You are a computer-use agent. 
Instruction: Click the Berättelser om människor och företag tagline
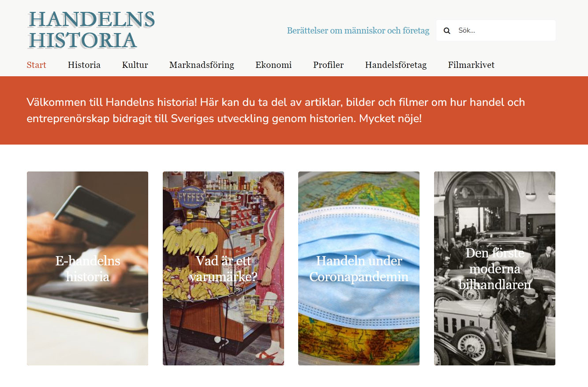(358, 31)
